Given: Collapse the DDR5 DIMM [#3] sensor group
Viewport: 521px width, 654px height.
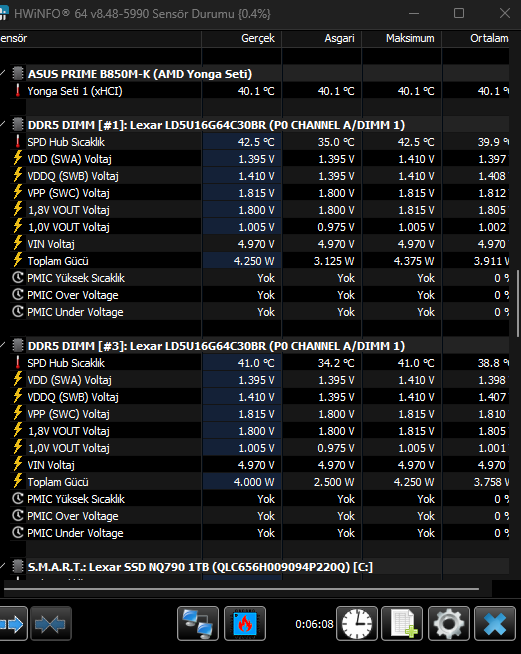Looking at the screenshot, I should click(x=3, y=346).
